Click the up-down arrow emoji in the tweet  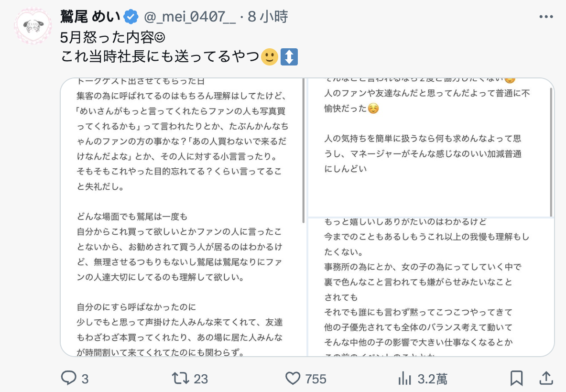[289, 57]
